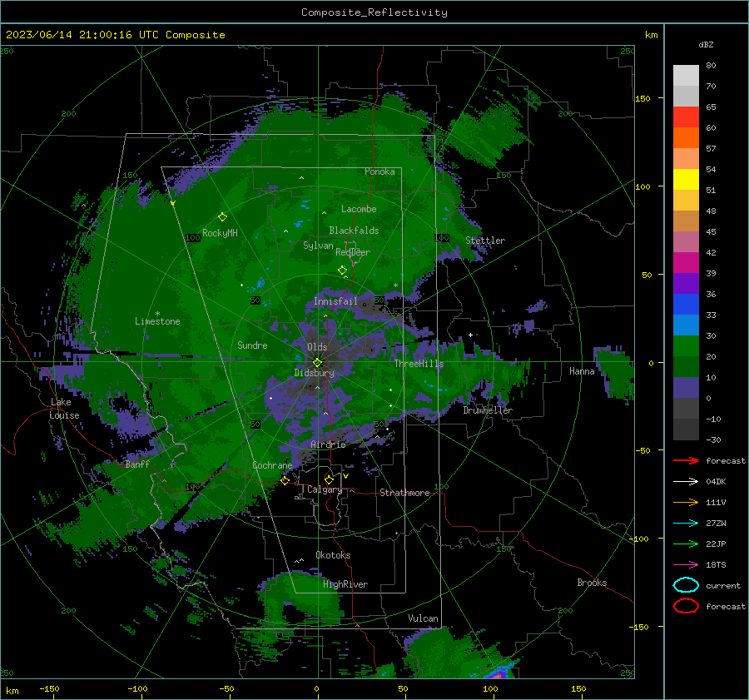The image size is (749, 700).
Task: Click the Lacombe label on map
Action: 359,209
